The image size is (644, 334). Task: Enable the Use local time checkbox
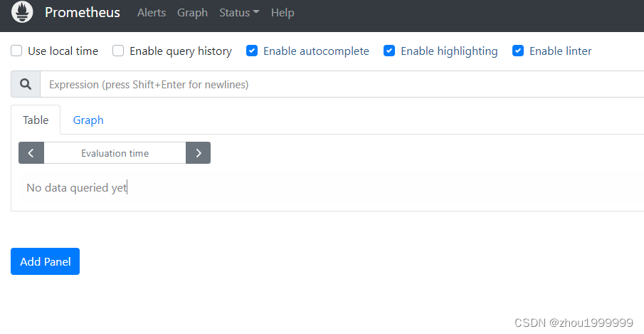[x=16, y=51]
